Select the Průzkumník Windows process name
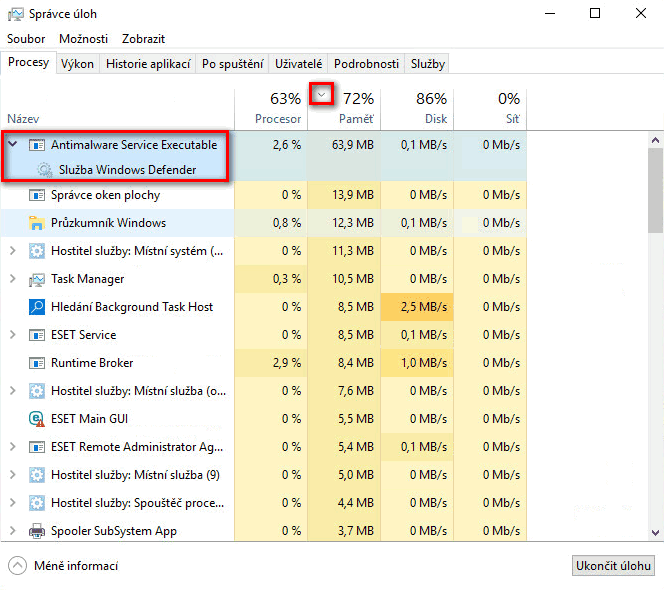Image resolution: width=664 pixels, height=590 pixels. click(x=108, y=223)
